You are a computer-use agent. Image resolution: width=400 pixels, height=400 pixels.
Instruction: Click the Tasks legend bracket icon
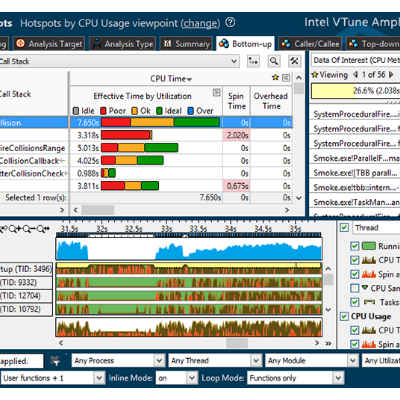coord(369,302)
